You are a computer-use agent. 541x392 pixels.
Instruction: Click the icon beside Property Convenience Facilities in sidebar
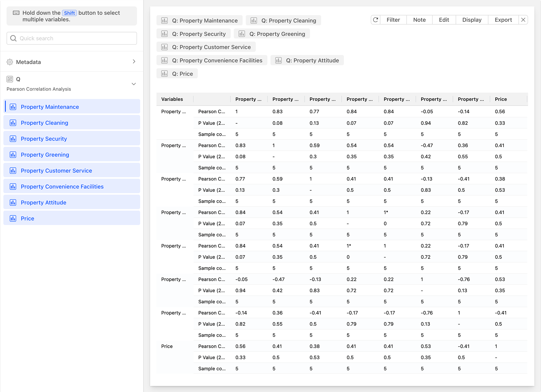pos(13,186)
